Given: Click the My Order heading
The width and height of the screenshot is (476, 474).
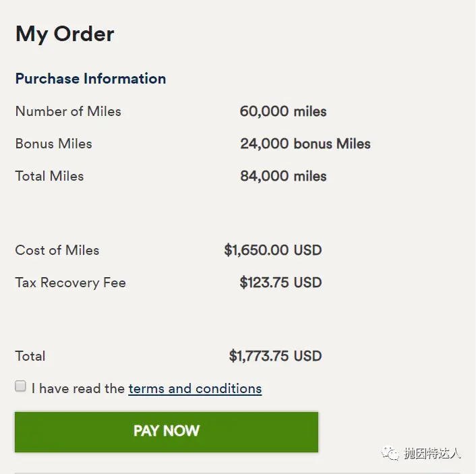Looking at the screenshot, I should pos(65,34).
